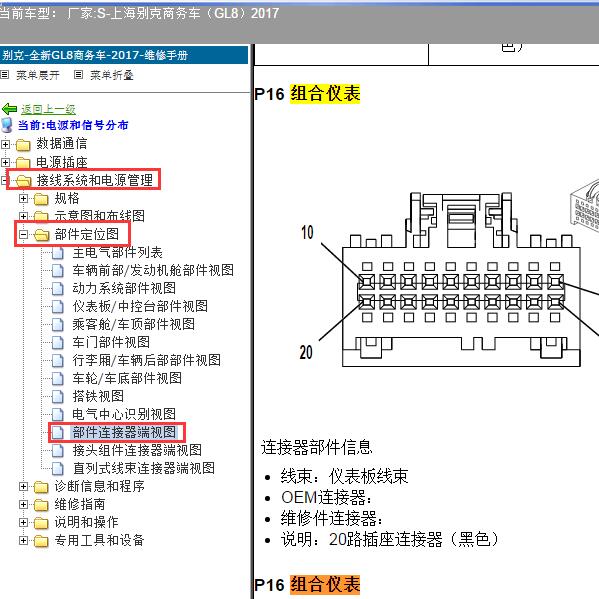The height and width of the screenshot is (599, 599).
Task: Click the 搭铁视图 document icon
Action: [58, 397]
